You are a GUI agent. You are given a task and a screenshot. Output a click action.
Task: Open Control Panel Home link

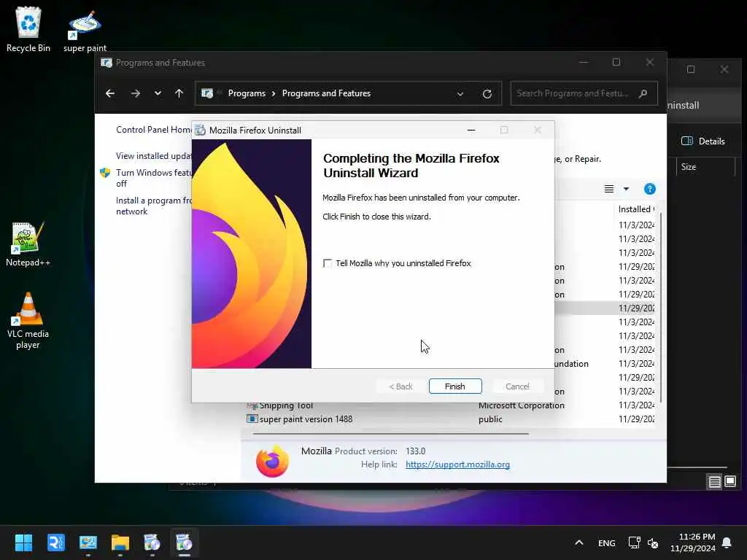[154, 130]
